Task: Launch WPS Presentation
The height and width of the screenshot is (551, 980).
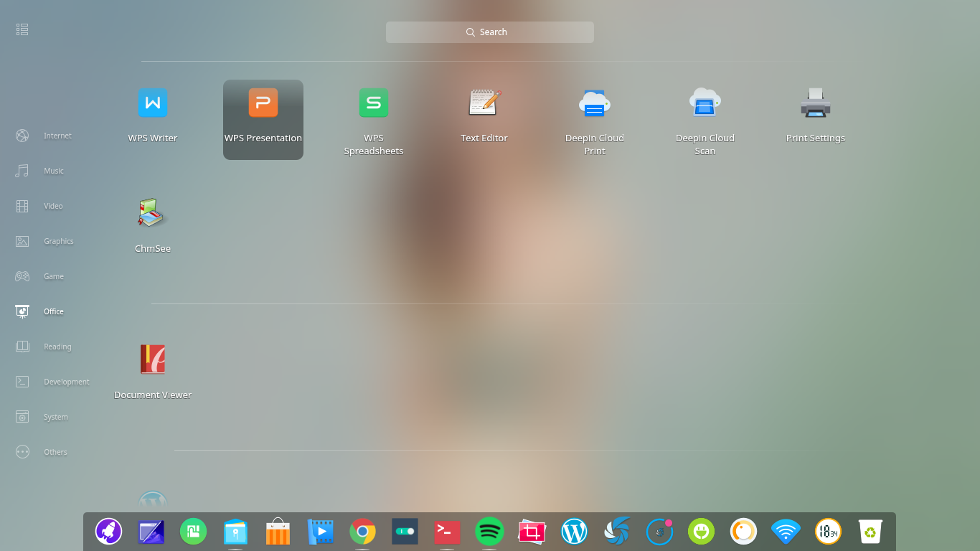Action: click(263, 103)
